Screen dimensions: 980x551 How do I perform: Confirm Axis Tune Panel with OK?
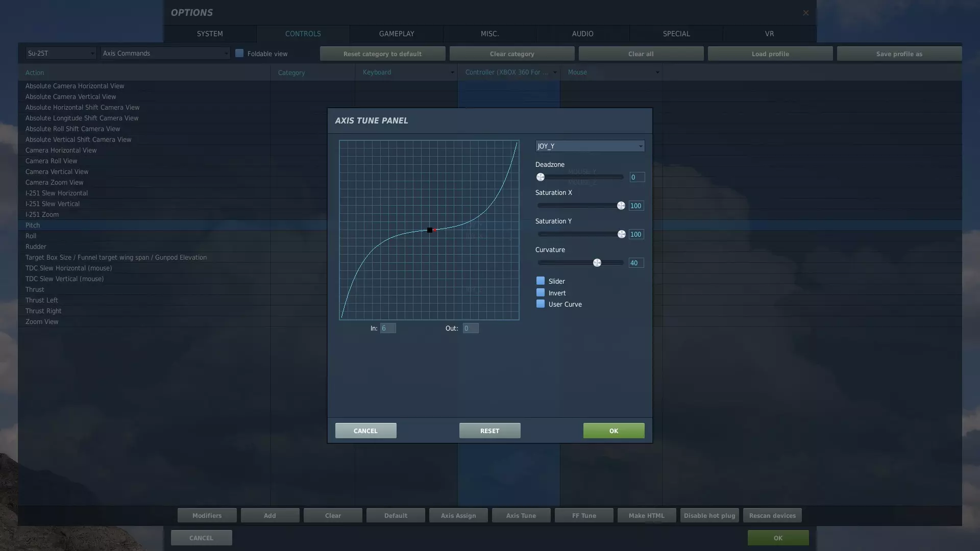tap(614, 431)
